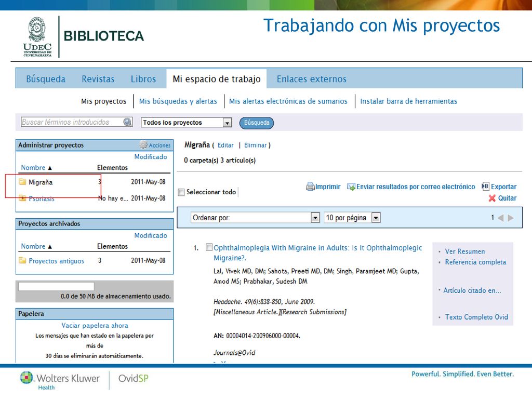Select the Mis proyectos sub-tab
532x399 pixels.
pos(103,101)
